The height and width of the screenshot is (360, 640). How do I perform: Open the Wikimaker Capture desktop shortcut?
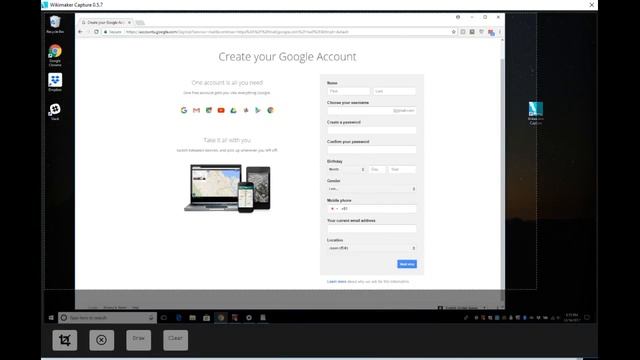(x=536, y=113)
